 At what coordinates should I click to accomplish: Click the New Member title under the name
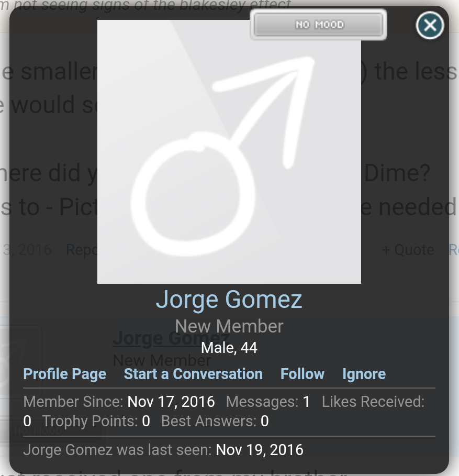229,326
